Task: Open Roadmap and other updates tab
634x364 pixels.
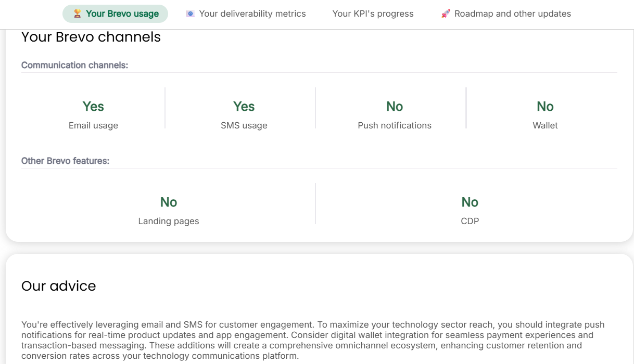Action: pyautogui.click(x=506, y=14)
